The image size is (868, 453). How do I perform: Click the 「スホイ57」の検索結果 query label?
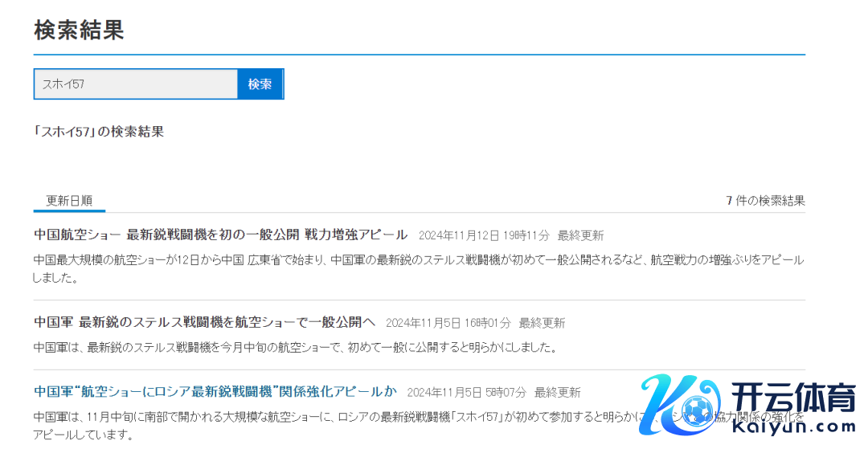pyautogui.click(x=98, y=132)
